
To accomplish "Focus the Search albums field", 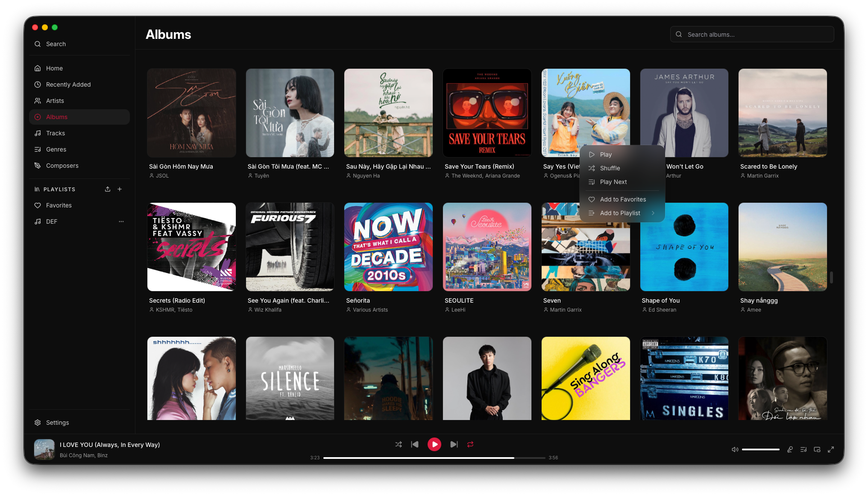I will [752, 35].
